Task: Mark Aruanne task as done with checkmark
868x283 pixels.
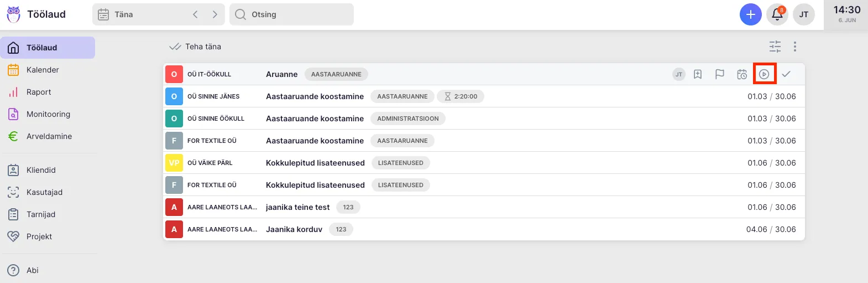Action: [x=786, y=74]
